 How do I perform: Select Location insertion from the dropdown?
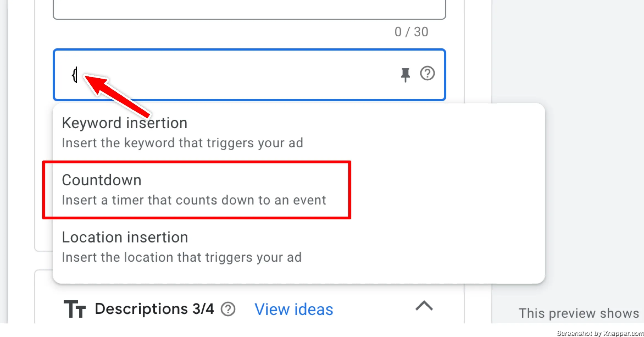(299, 247)
